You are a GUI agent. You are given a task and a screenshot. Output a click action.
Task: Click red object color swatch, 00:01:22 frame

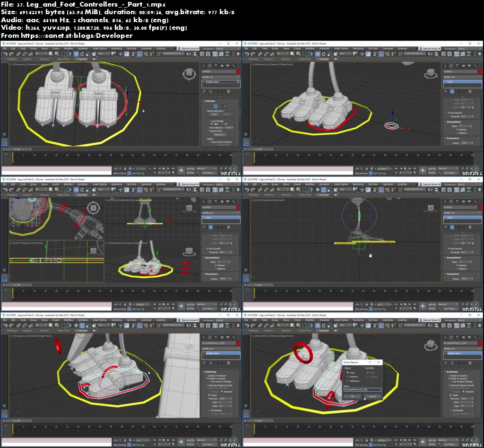pos(238,72)
